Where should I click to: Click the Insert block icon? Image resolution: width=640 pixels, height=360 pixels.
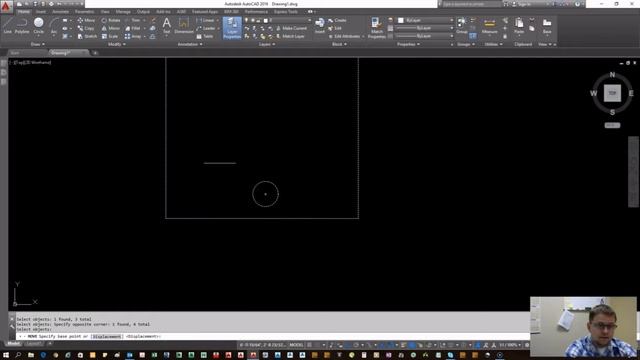pos(320,25)
